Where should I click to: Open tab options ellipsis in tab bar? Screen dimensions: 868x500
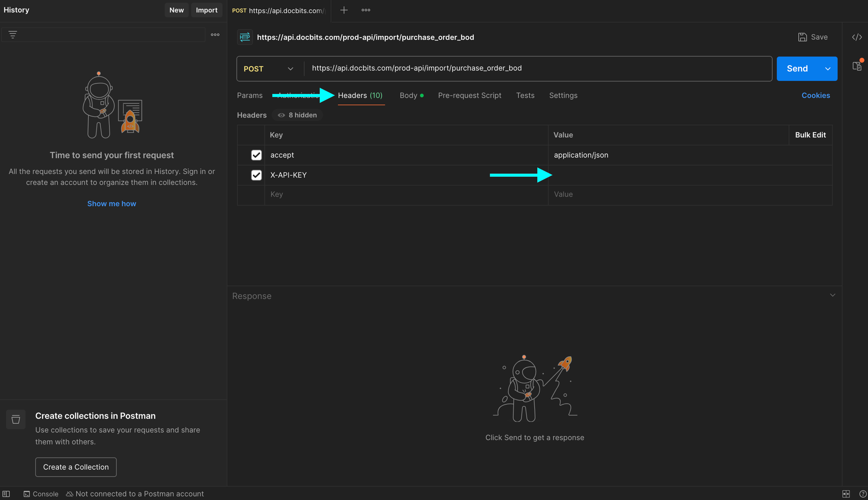point(365,10)
